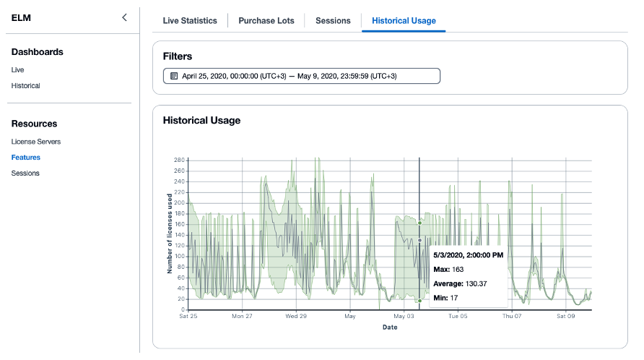This screenshot has height=360, width=644.
Task: Collapse the ELM sidebar using the chevron
Action: 124,17
